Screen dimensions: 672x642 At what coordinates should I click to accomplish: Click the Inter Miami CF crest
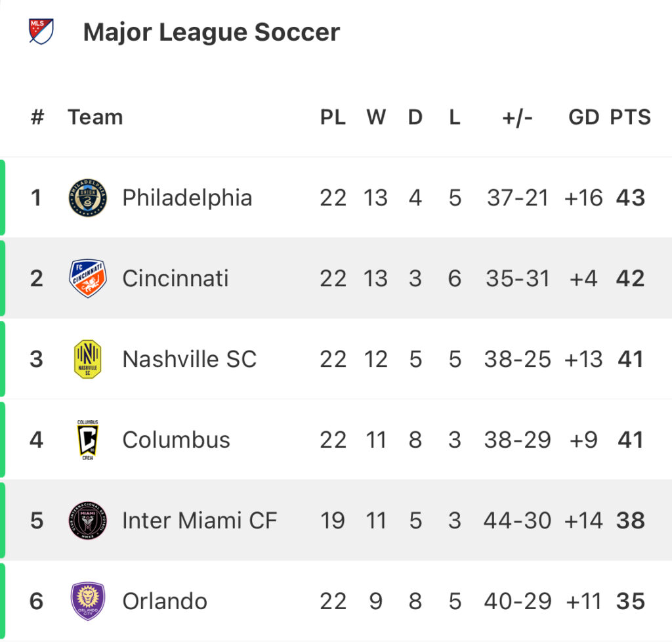pos(87,521)
